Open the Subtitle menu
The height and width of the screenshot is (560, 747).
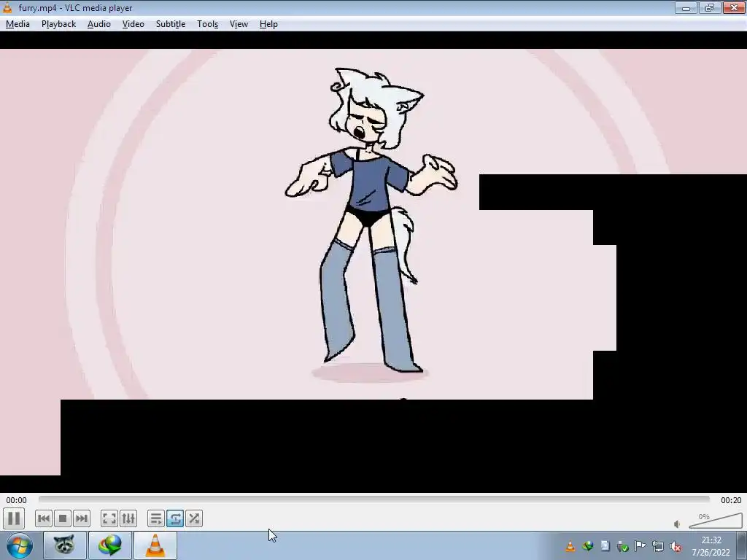click(x=171, y=24)
